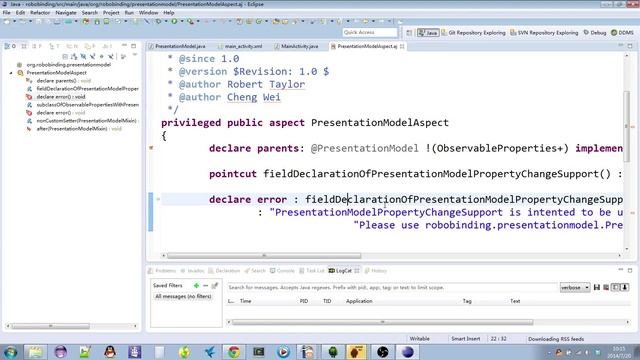Select the Java perspective button
Screen dimensions: 640x360
[428, 32]
